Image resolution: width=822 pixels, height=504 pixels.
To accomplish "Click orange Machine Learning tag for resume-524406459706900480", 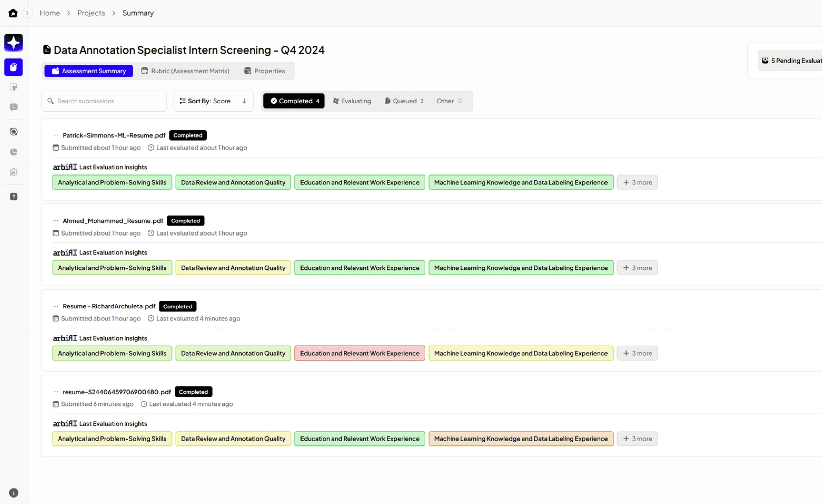I will [521, 439].
